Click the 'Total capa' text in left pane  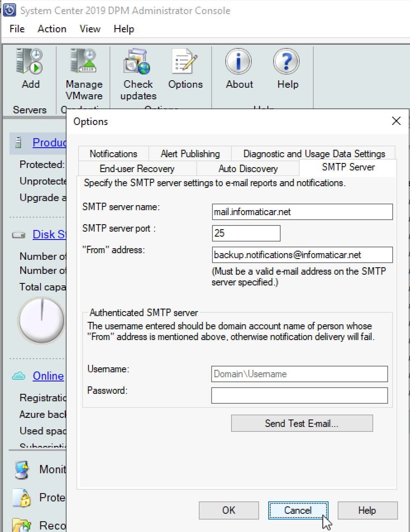click(43, 287)
